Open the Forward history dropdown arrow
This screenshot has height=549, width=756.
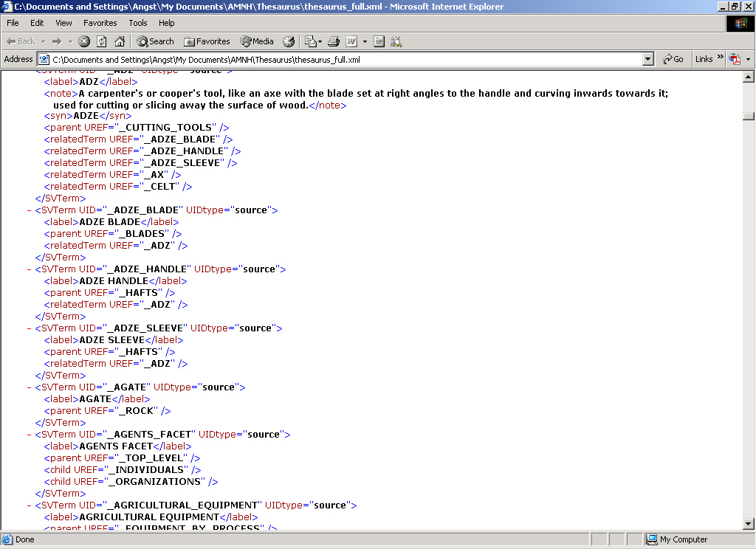[x=70, y=41]
